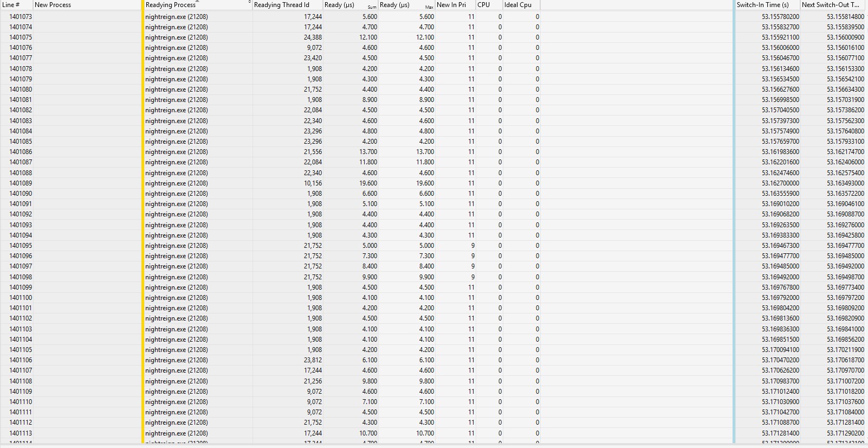
Task: Click nightreign.exe (21208) in line 1401084
Action: [x=177, y=131]
